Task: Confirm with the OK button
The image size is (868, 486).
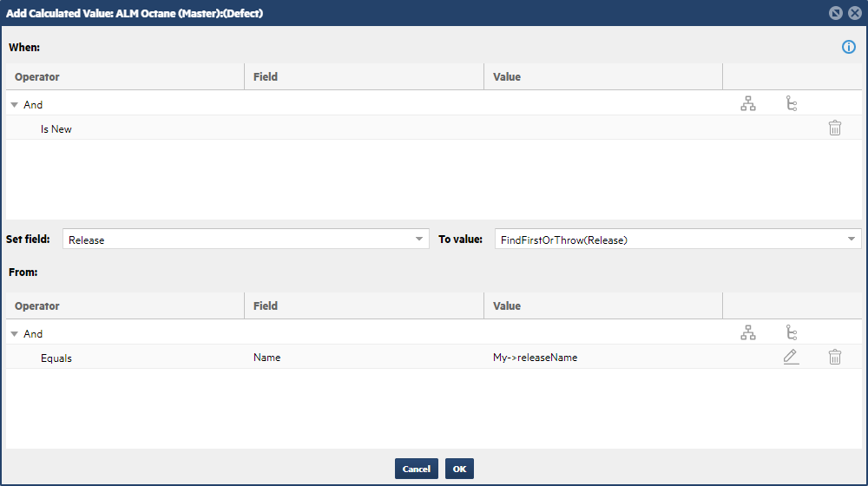Action: pyautogui.click(x=459, y=469)
